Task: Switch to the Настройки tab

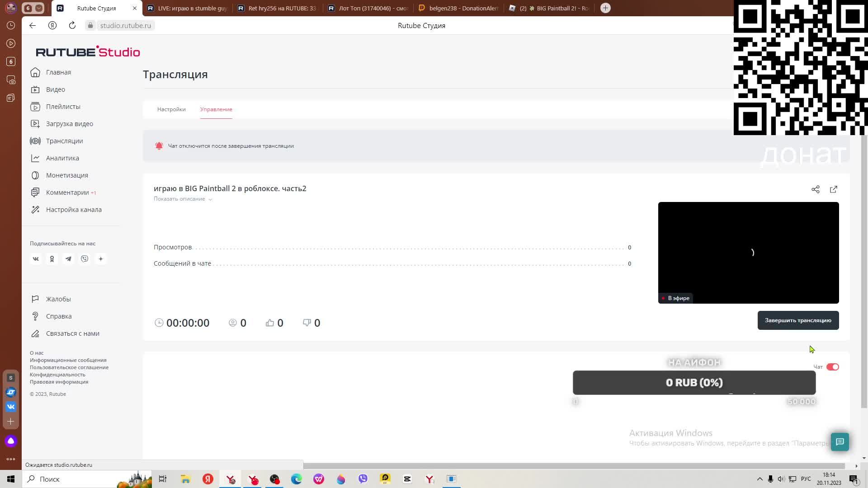Action: tap(171, 109)
